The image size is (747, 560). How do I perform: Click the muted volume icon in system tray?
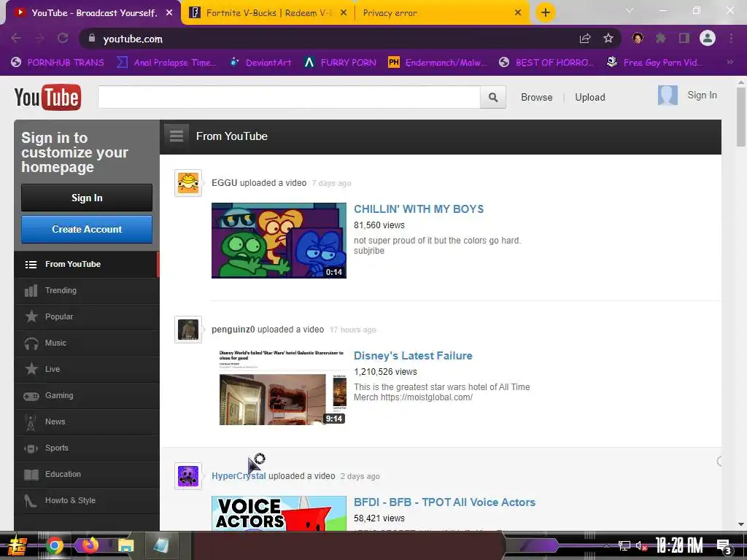click(641, 545)
